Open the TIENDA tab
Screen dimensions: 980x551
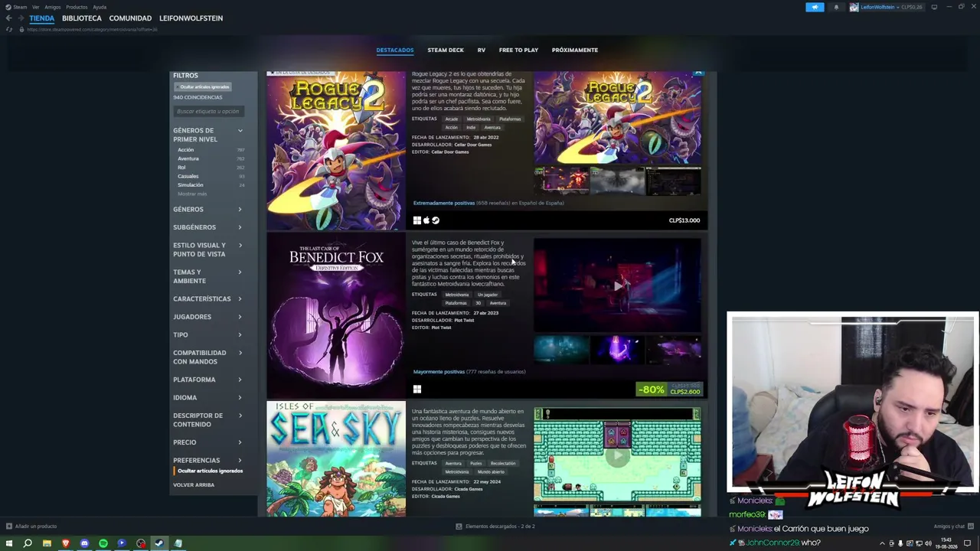[x=42, y=18]
